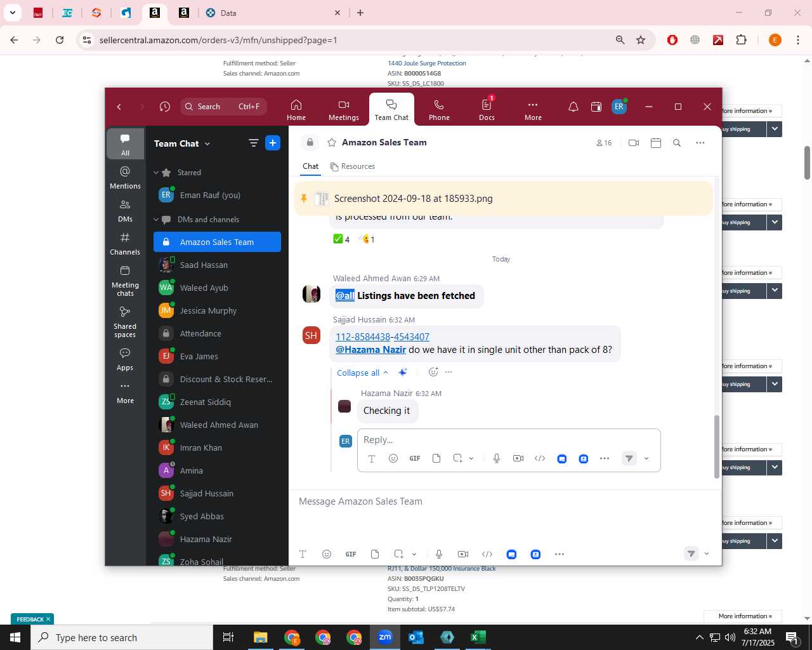Image resolution: width=812 pixels, height=650 pixels.
Task: Open the sidebar More ellipsis
Action: 125,392
